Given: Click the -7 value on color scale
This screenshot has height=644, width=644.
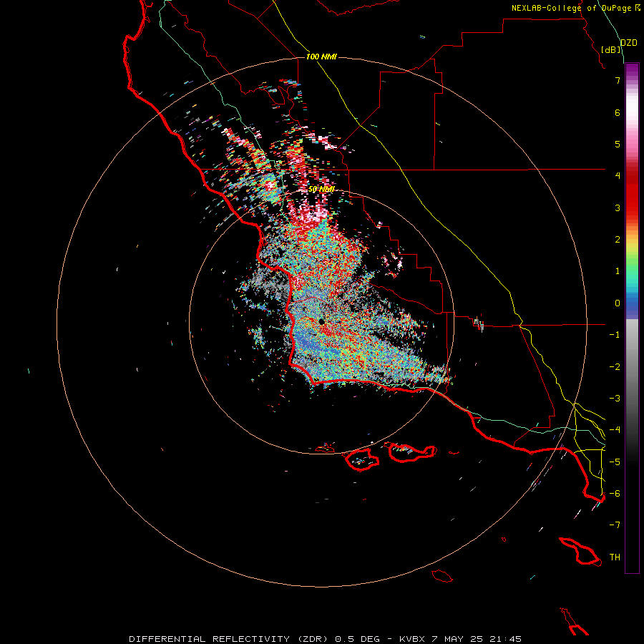Looking at the screenshot, I should coord(615,525).
